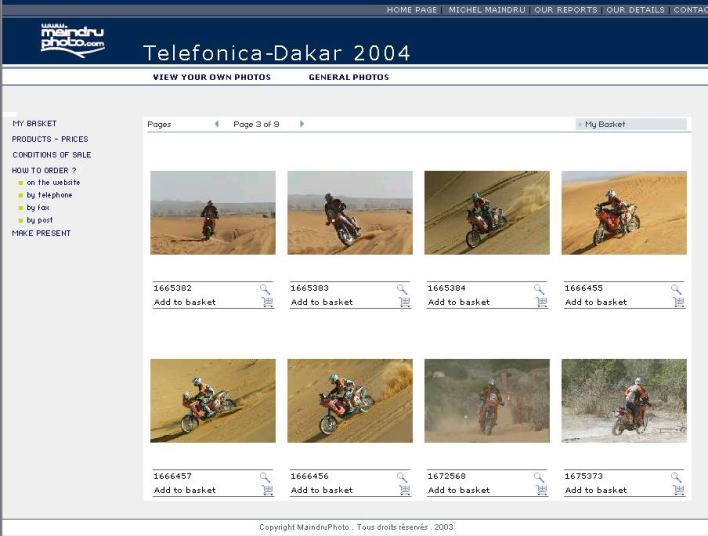
Task: Click the 'Page 3 of 9' text
Action: tap(256, 124)
